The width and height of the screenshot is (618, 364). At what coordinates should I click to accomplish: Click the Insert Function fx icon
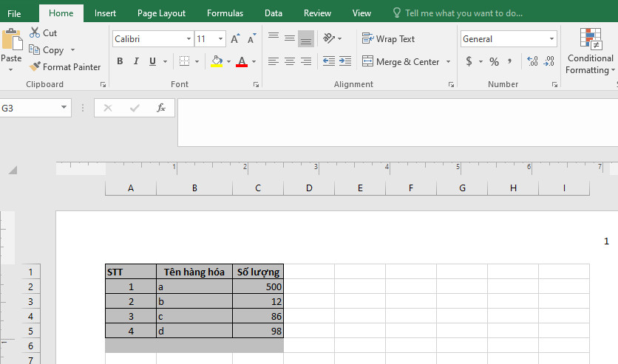(x=160, y=108)
